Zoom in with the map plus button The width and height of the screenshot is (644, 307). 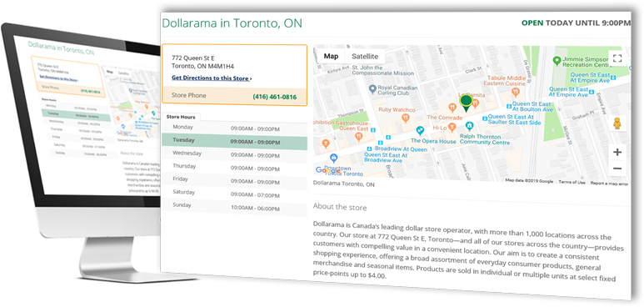point(617,153)
